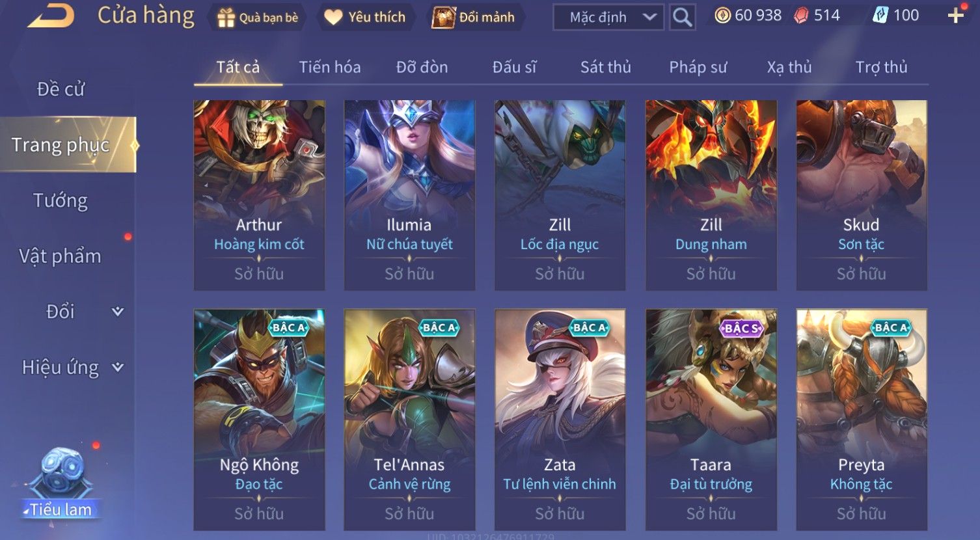Open the Tướng sidebar category
The height and width of the screenshot is (540, 980).
pyautogui.click(x=61, y=200)
